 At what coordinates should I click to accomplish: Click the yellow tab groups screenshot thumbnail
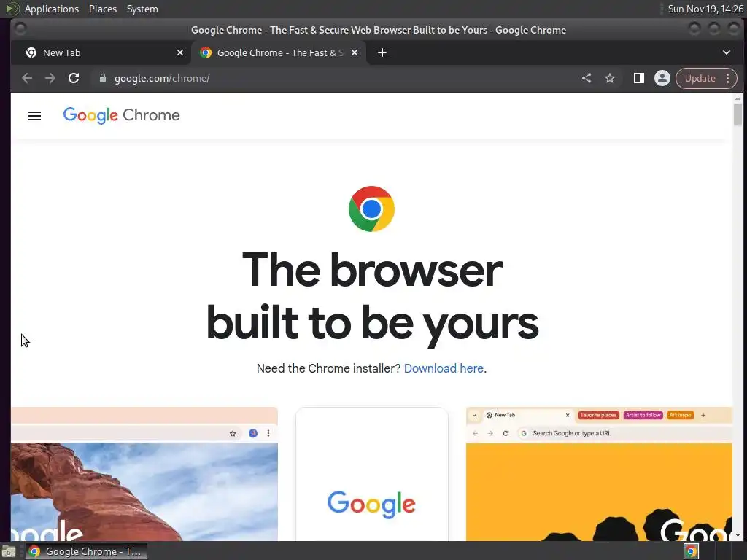(x=599, y=474)
